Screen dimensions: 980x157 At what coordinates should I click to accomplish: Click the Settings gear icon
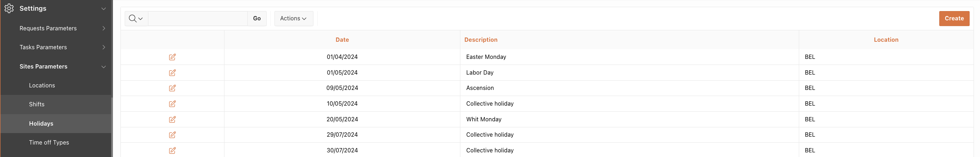point(9,8)
